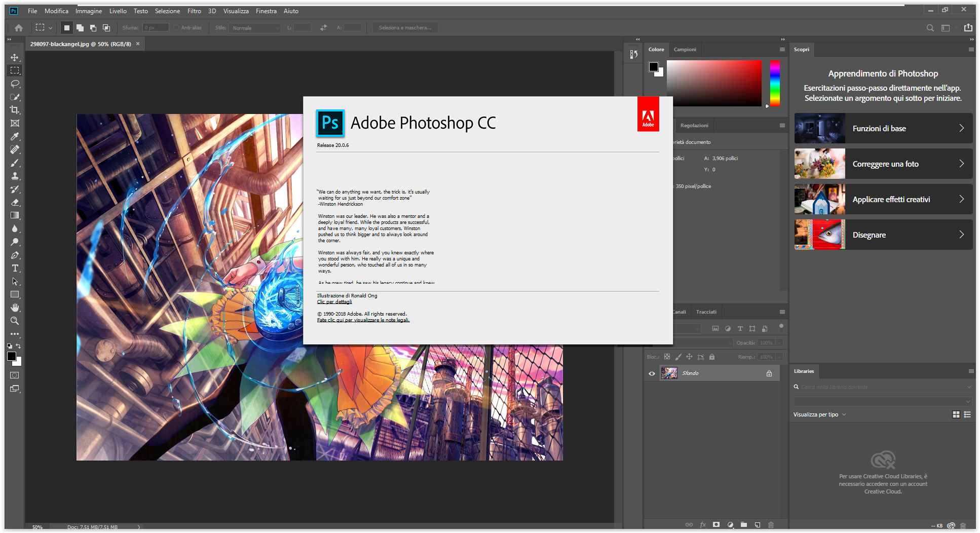The image size is (980, 533).
Task: Open the Colore panel options menu
Action: (x=782, y=50)
